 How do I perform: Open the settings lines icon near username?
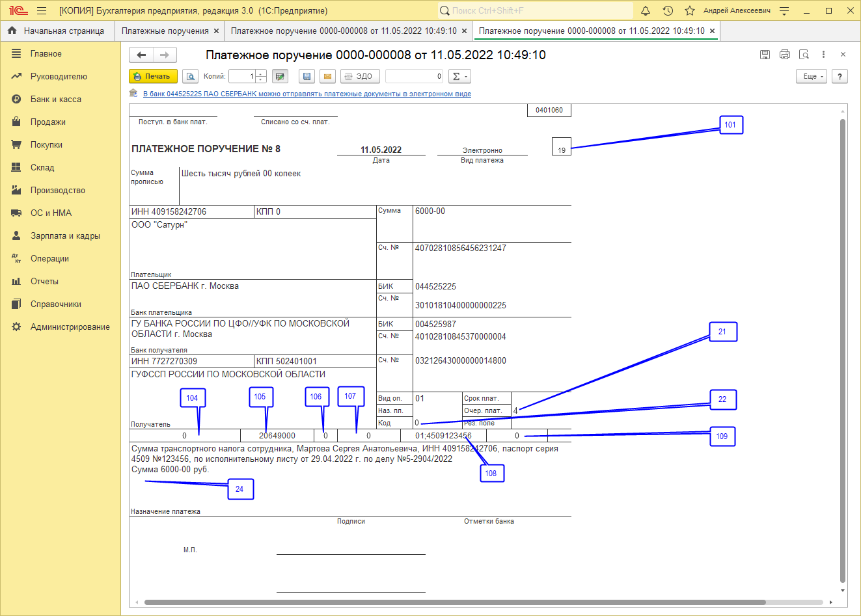point(784,10)
